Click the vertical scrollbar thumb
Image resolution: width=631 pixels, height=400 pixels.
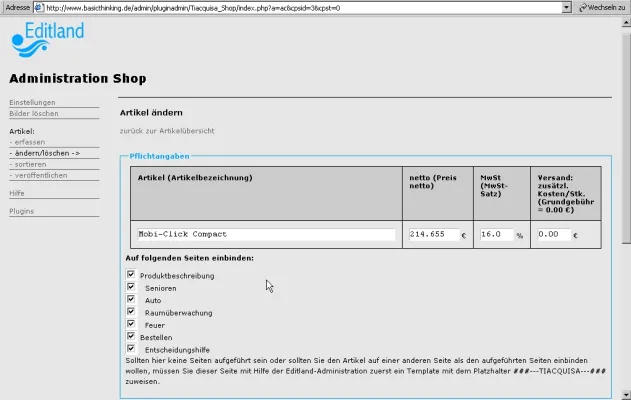[x=626, y=137]
